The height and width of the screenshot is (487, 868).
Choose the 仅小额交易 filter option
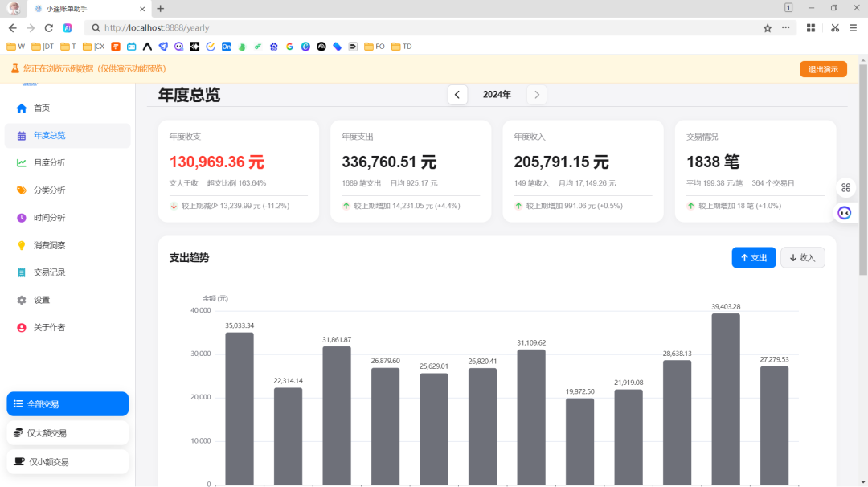tap(68, 462)
